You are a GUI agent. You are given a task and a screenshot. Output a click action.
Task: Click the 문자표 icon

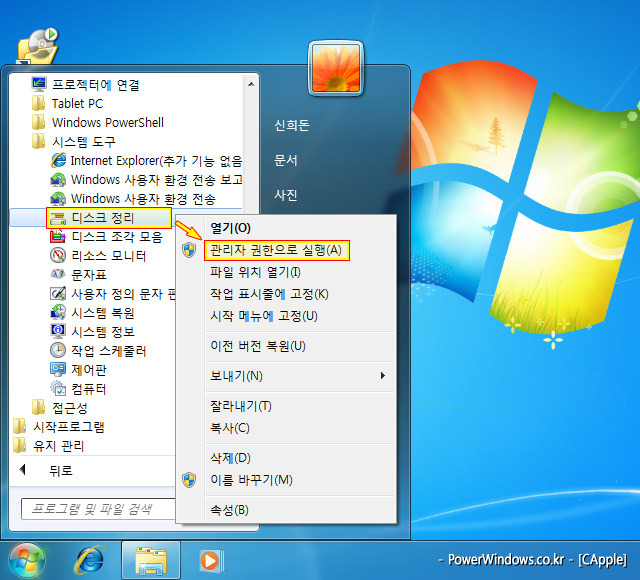pyautogui.click(x=58, y=274)
